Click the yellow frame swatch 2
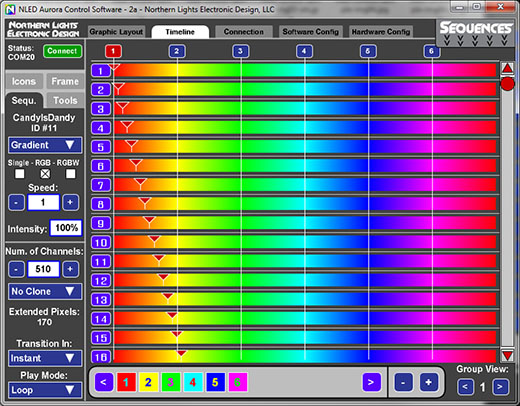The width and height of the screenshot is (520, 406). click(x=148, y=382)
